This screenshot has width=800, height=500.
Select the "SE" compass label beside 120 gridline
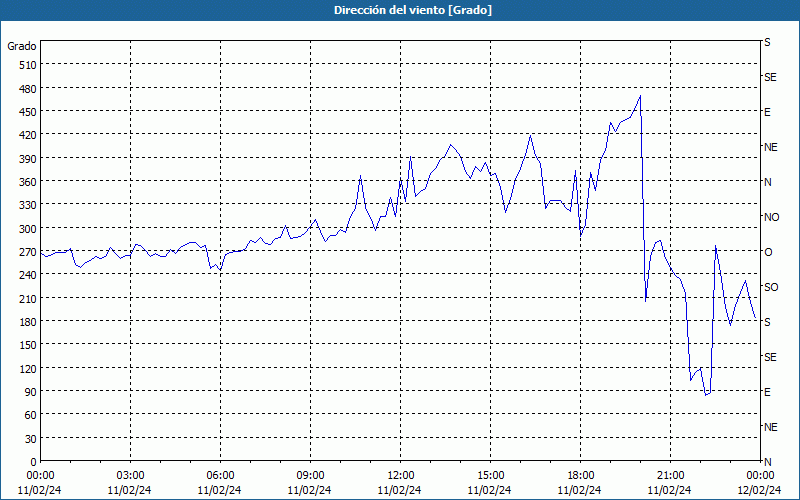pyautogui.click(x=770, y=357)
